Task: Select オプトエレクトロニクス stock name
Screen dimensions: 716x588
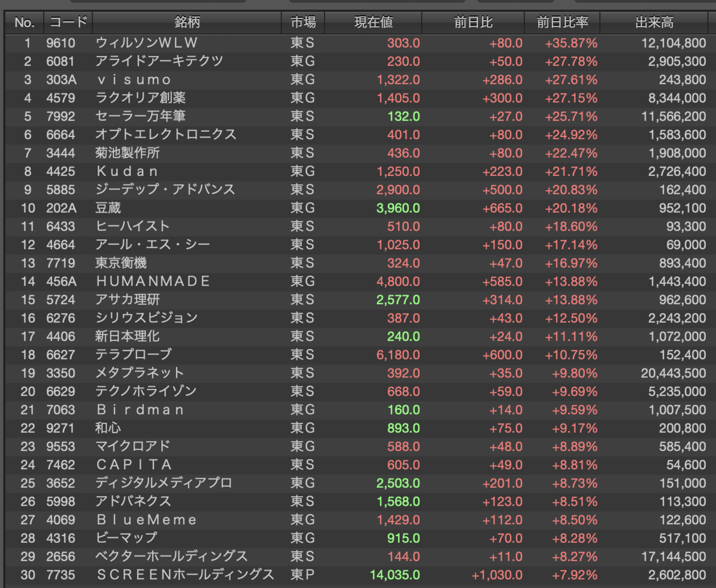Action: tap(166, 135)
